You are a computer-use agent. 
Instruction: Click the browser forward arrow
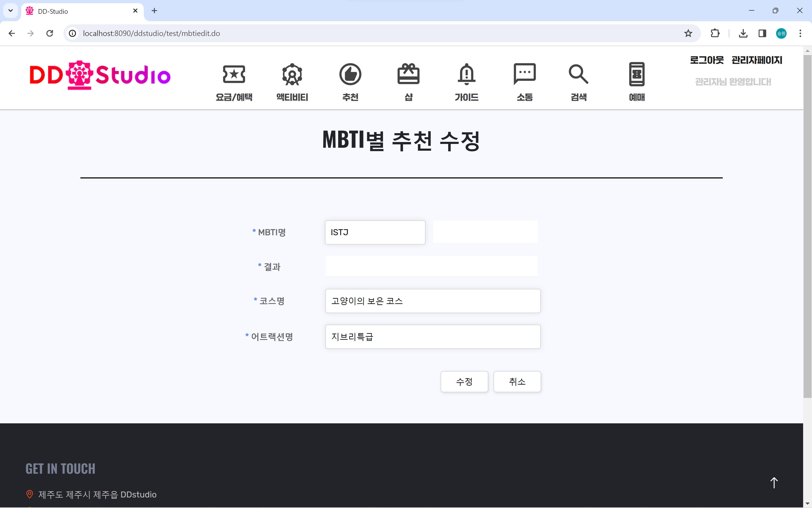click(x=30, y=33)
